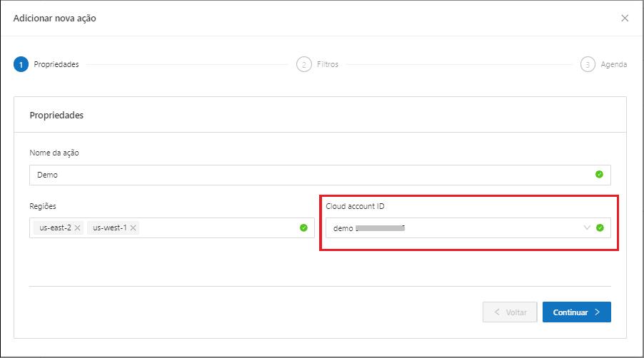
Task: Click green checkmark in Regiões field
Action: [x=303, y=227]
